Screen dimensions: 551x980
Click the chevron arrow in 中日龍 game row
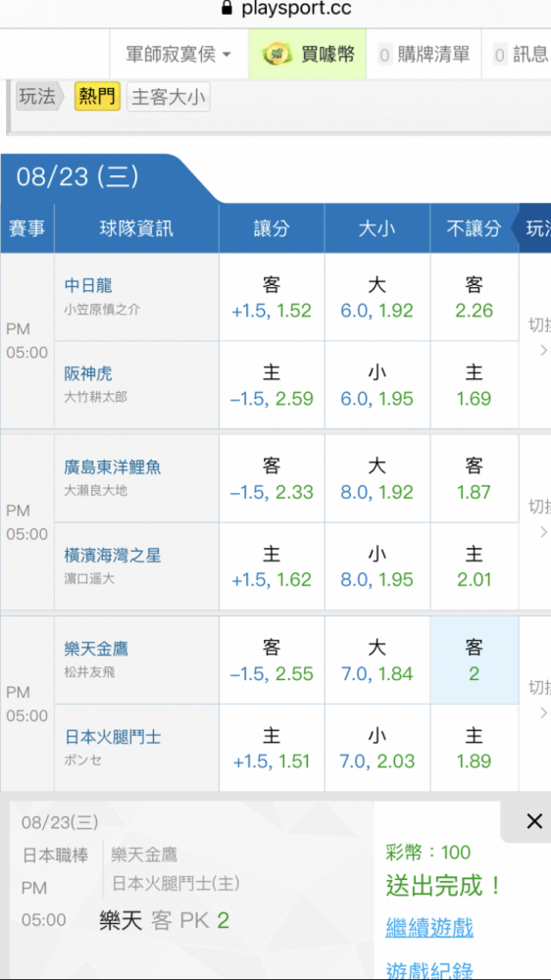(x=543, y=351)
